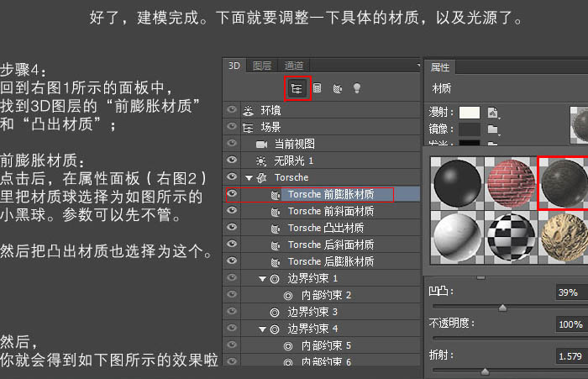Click the 无限光 1 light icon
The height and width of the screenshot is (379, 588).
point(261,161)
